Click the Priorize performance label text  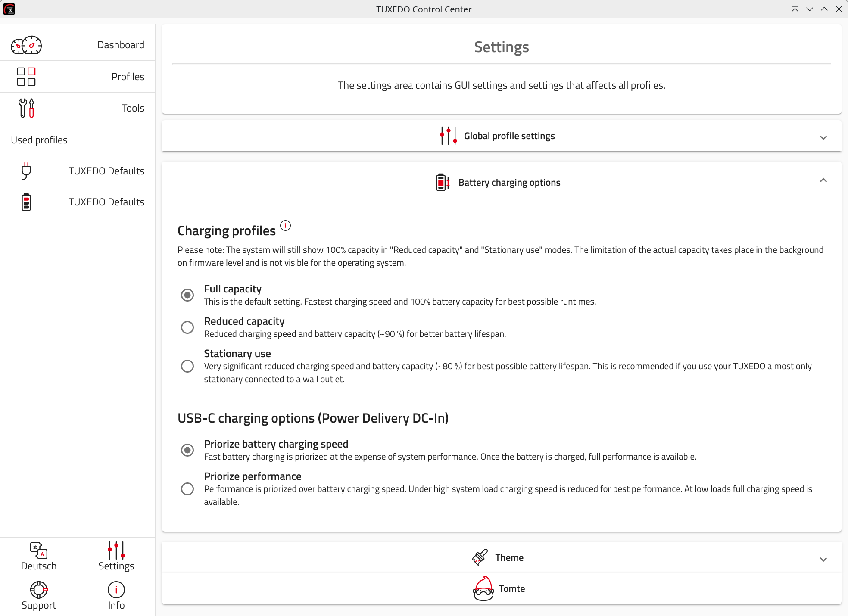(253, 476)
